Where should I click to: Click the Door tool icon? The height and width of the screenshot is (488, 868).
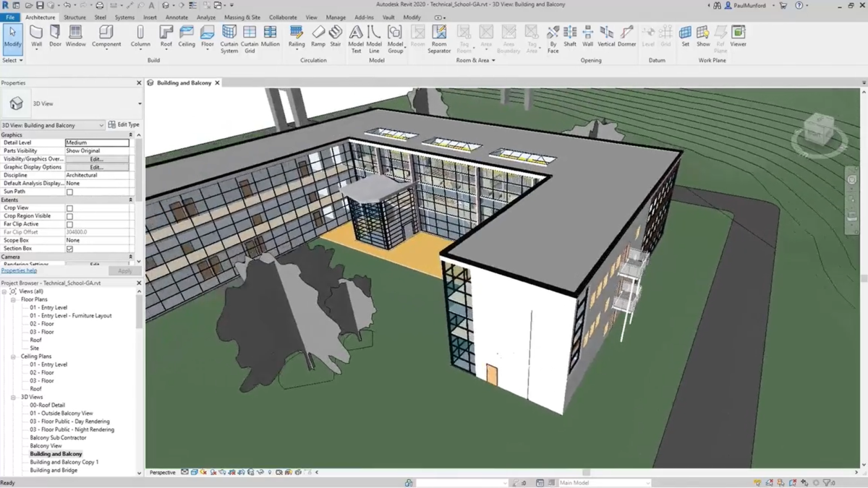coord(56,36)
